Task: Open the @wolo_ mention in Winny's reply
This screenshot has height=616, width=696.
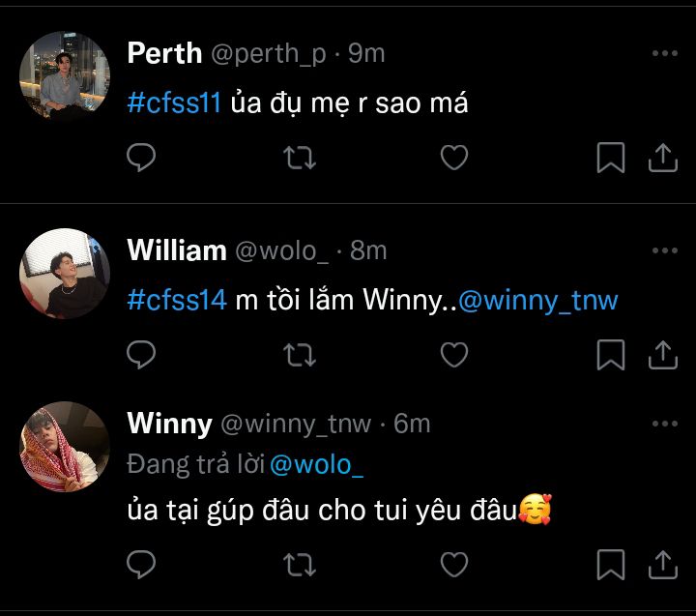Action: (316, 465)
